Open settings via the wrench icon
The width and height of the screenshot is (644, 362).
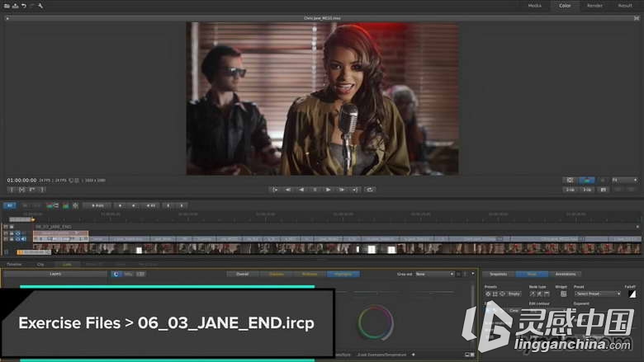(x=40, y=6)
